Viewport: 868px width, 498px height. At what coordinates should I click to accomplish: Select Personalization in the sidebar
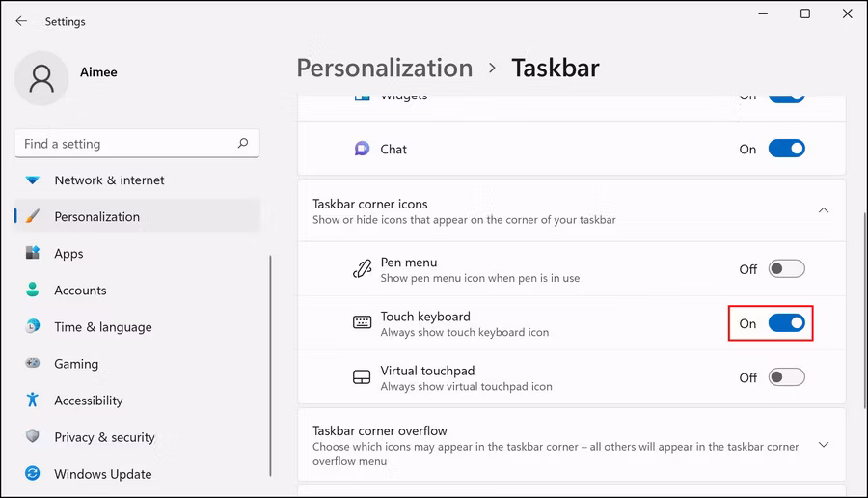pos(137,216)
